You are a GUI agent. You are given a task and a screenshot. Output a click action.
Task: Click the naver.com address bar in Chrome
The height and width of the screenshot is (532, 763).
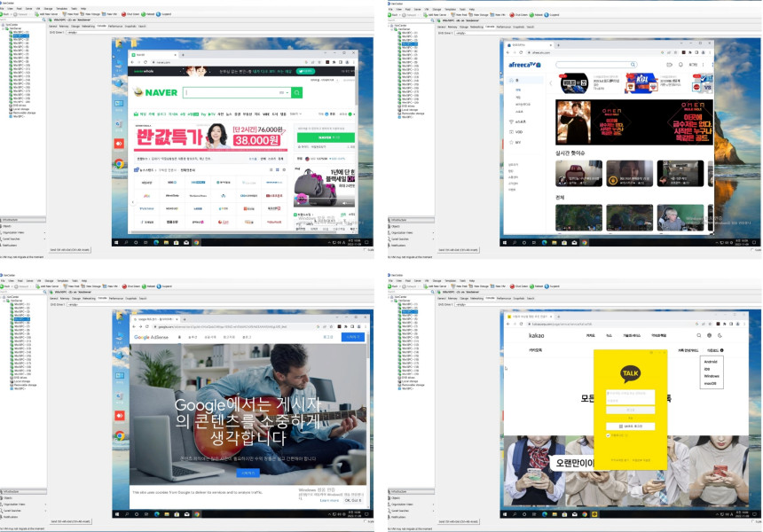[226, 62]
